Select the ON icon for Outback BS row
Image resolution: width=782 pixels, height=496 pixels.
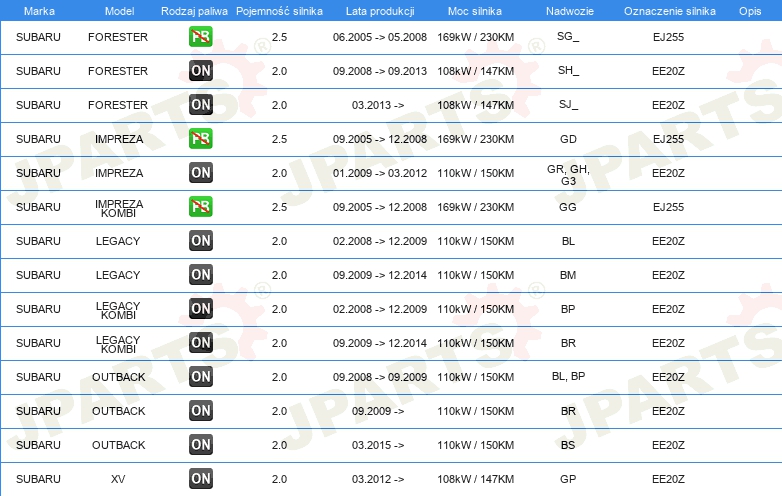[x=201, y=445]
